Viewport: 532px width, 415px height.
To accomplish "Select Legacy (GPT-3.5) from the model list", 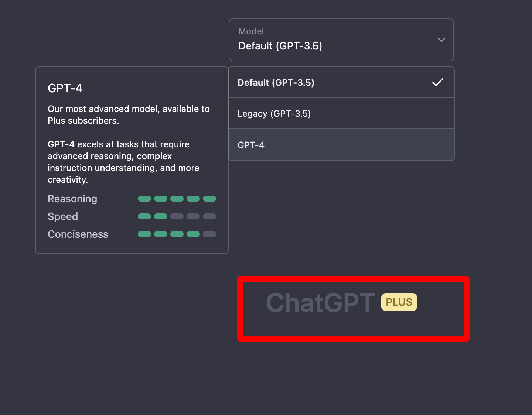I will click(274, 114).
